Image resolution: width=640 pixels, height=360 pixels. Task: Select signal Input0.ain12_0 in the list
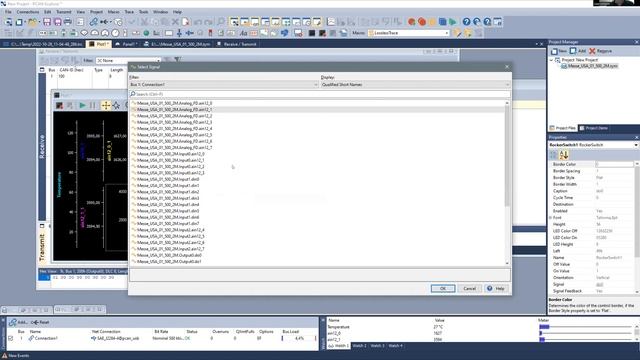[171, 154]
